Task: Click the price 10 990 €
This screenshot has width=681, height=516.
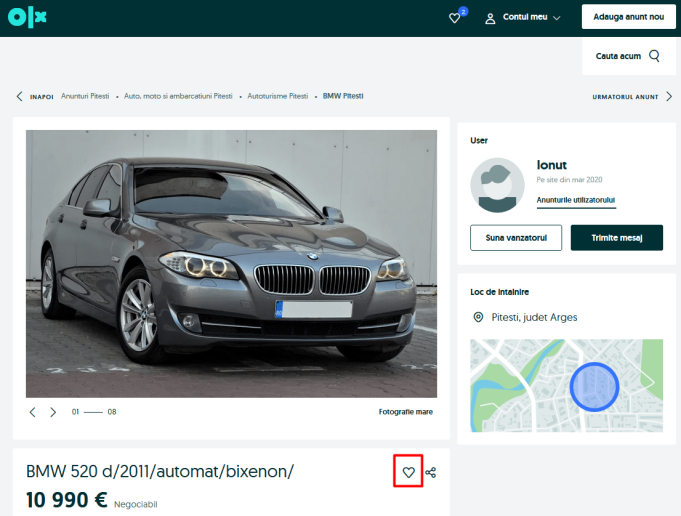Action: coord(66,500)
